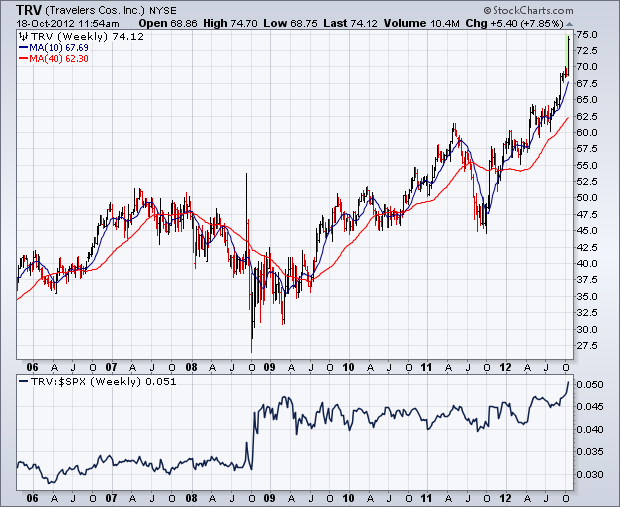Click the 55.0 price axis label

[587, 165]
